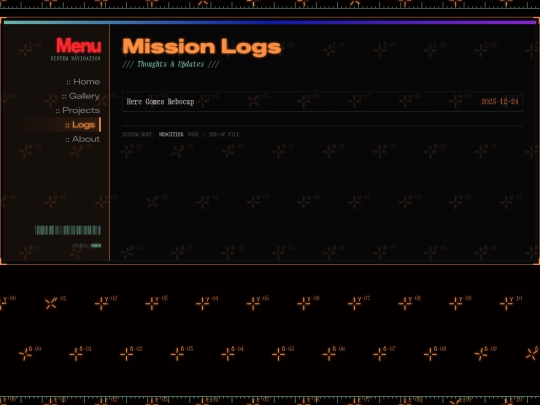Click the 2025-12-24 date text
The image size is (540, 405).
(x=499, y=101)
